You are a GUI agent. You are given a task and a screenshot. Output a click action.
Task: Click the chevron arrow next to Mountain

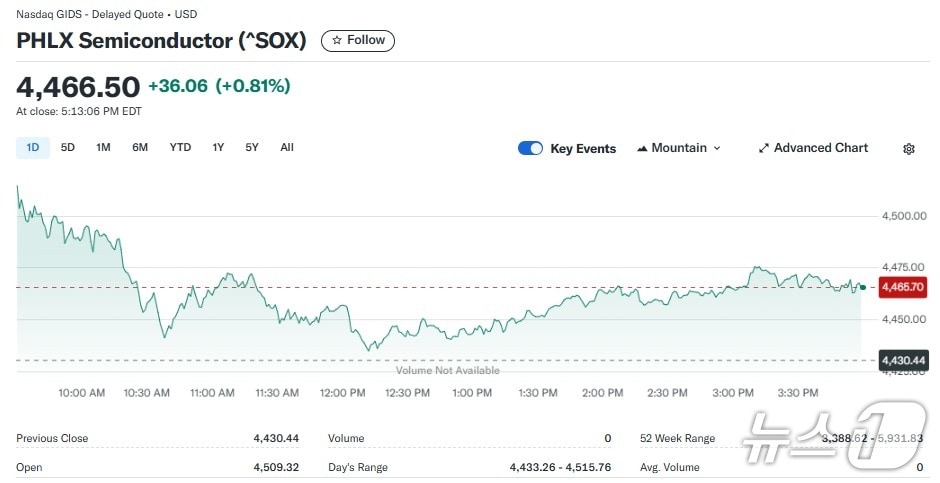[x=717, y=148]
